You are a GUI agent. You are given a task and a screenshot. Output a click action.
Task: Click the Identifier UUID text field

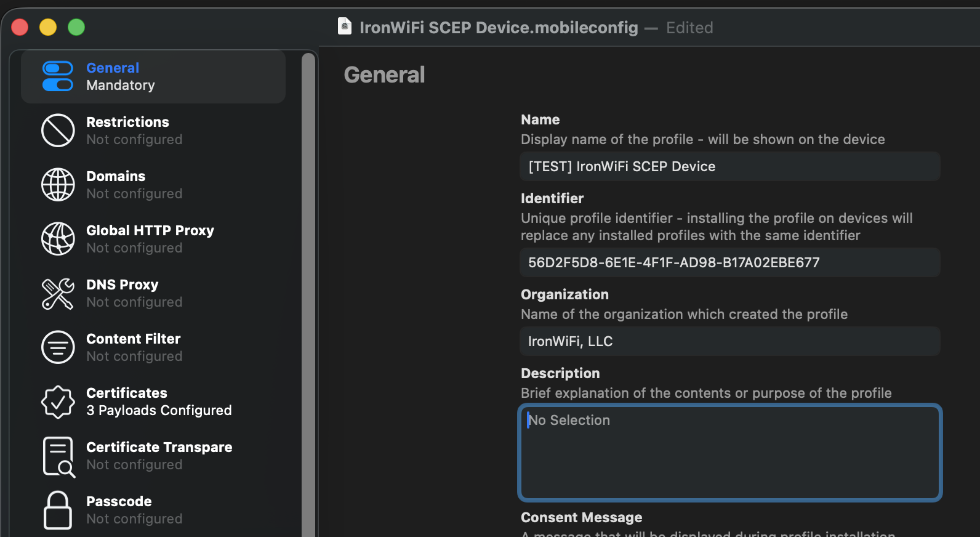point(729,262)
